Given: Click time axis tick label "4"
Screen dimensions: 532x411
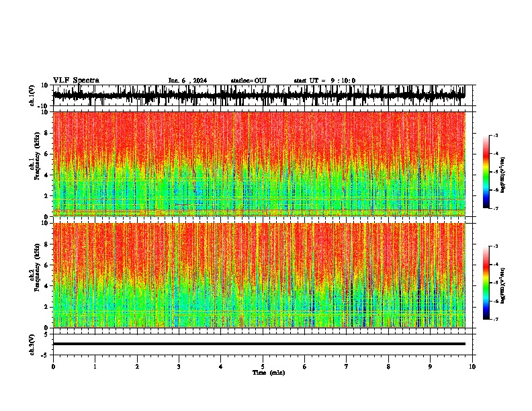Looking at the screenshot, I should pyautogui.click(x=221, y=367).
